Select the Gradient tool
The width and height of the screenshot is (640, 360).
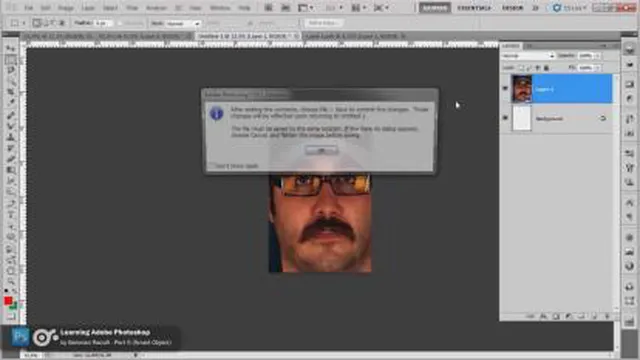pos(11,169)
